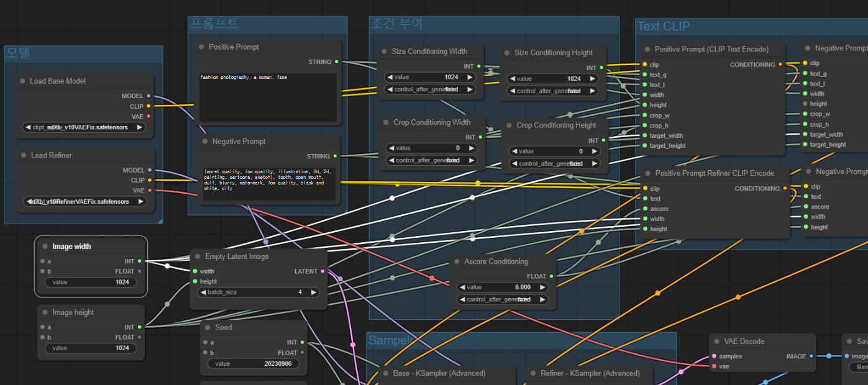Click samples input port of VAE Decode

coord(714,356)
